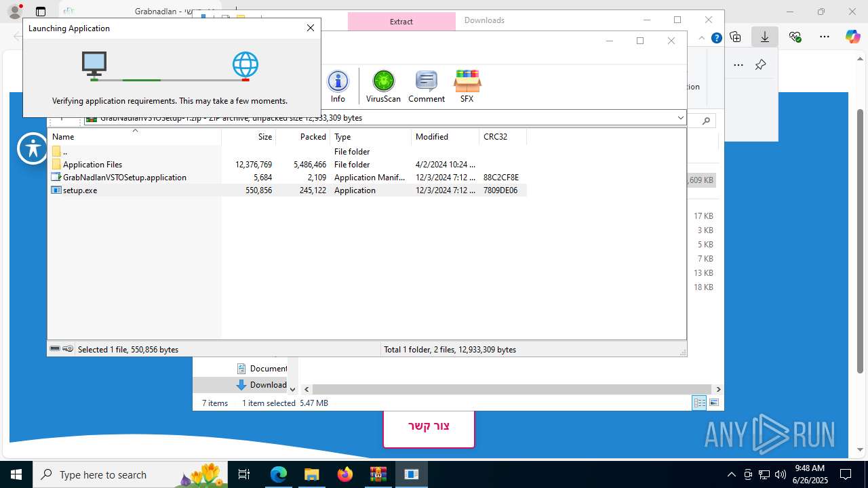
Task: Switch to the Extract ribbon tab in Explorer
Action: pos(401,21)
